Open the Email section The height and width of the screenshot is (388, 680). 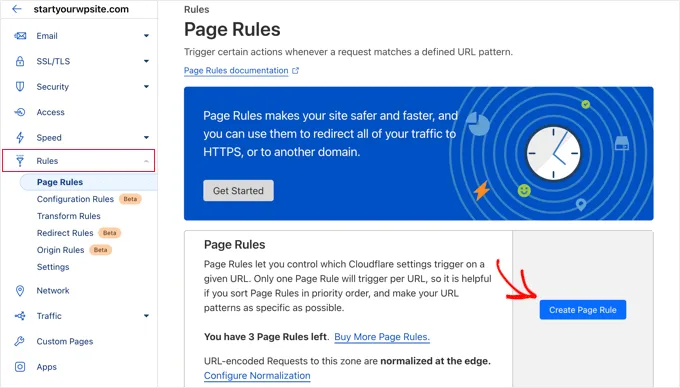[x=47, y=36]
